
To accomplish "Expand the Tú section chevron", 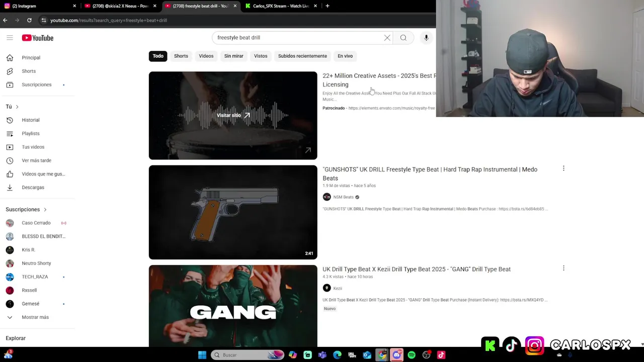I will coord(17,107).
